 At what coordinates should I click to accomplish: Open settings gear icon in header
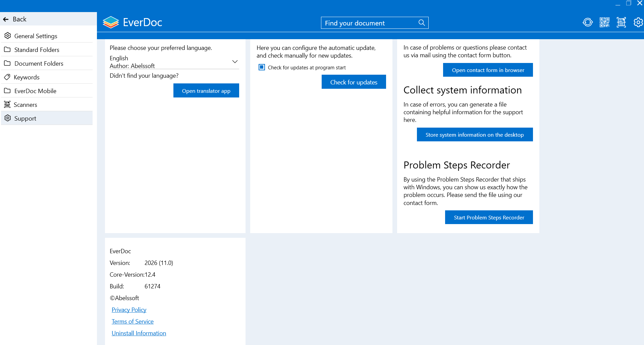638,22
